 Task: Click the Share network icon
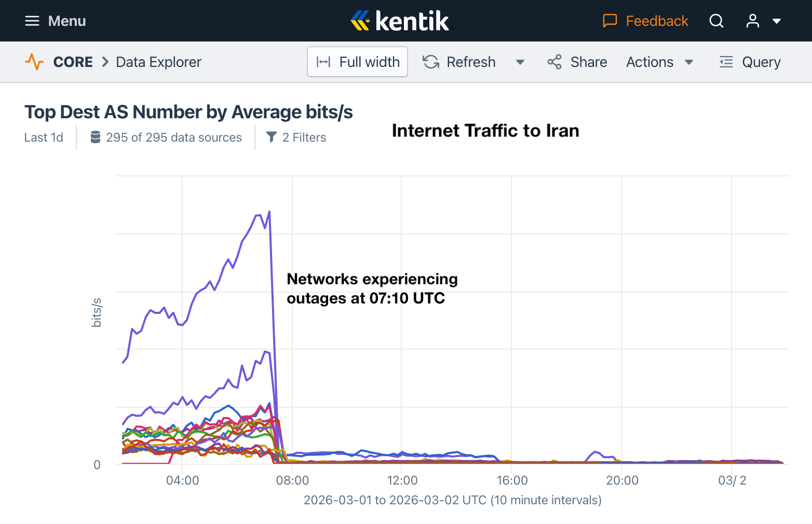(x=554, y=62)
